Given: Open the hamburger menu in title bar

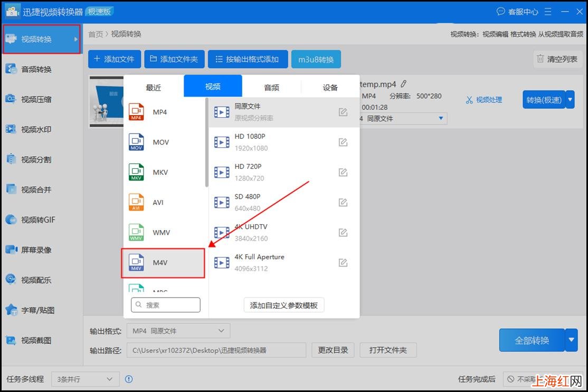Looking at the screenshot, I should click(x=548, y=12).
